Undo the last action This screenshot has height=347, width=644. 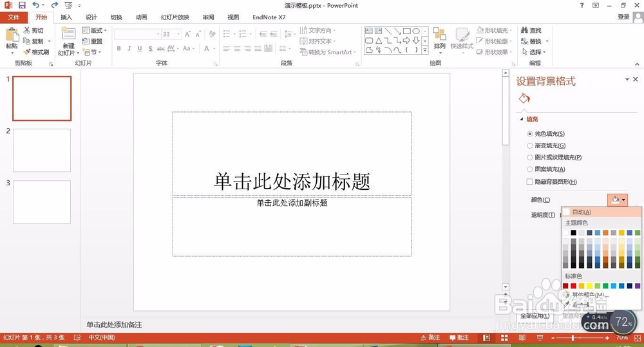point(35,5)
